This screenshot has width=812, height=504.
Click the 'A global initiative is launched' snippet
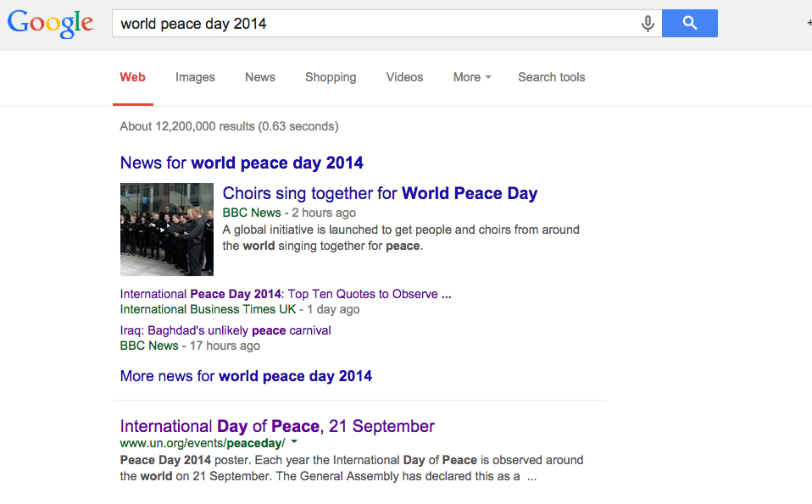tap(401, 237)
